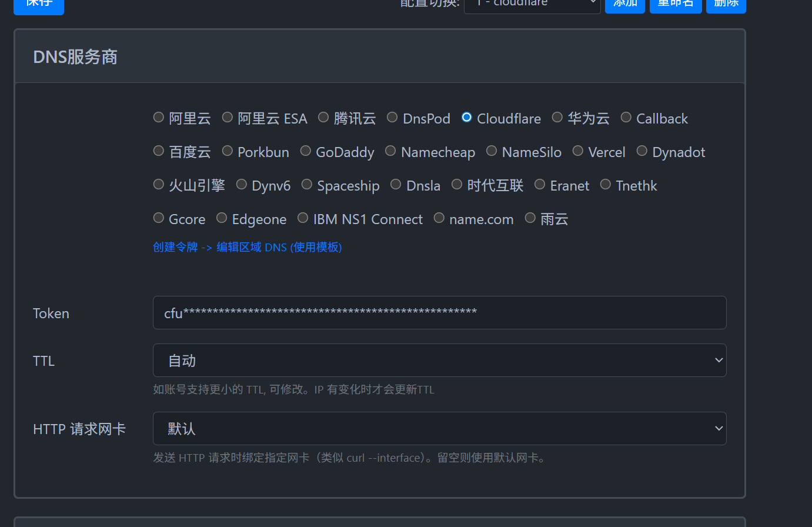Choose 腾讯云 provider option
Image resolution: width=812 pixels, height=527 pixels.
pos(323,117)
